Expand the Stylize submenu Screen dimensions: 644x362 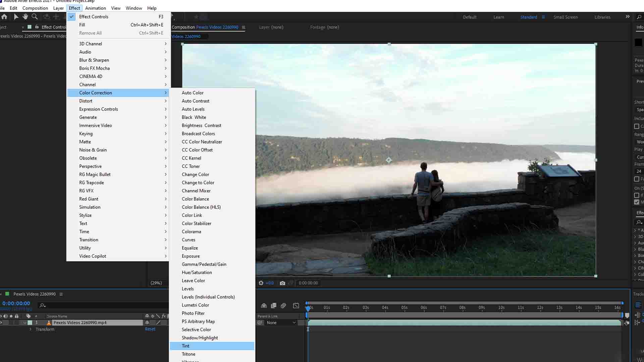point(119,216)
